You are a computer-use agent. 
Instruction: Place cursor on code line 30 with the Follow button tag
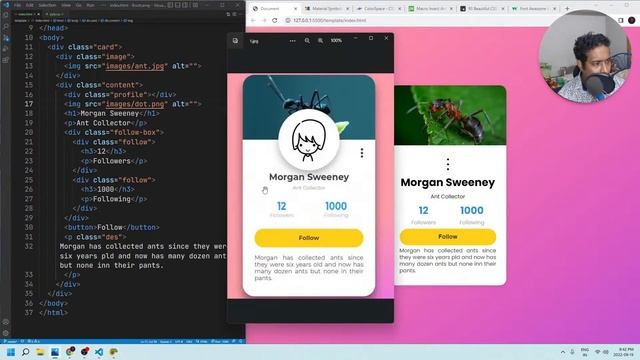coord(112,227)
